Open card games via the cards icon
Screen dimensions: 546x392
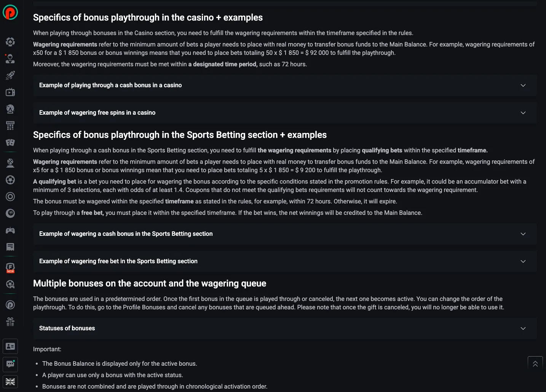[10, 143]
